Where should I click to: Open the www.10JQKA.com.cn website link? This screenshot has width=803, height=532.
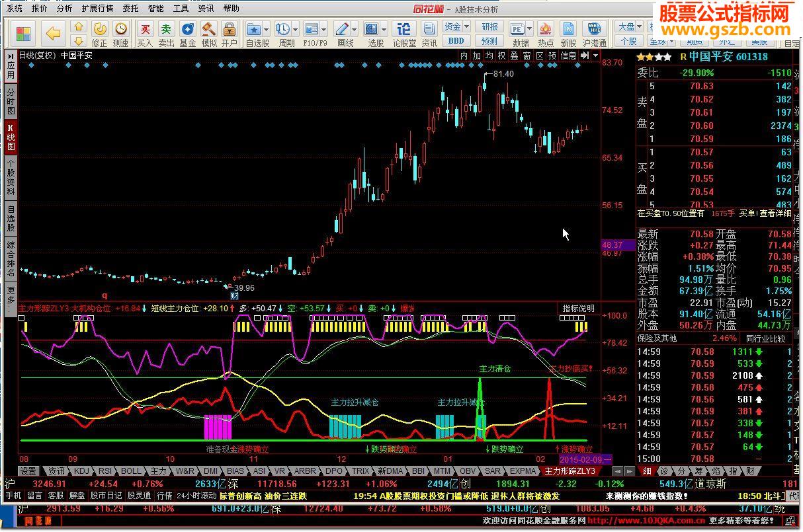[x=646, y=521]
